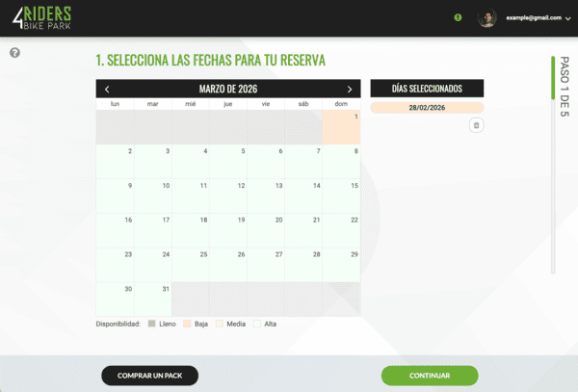This screenshot has width=578, height=392.
Task: Click the Marzo de 2026 month header
Action: tap(228, 89)
